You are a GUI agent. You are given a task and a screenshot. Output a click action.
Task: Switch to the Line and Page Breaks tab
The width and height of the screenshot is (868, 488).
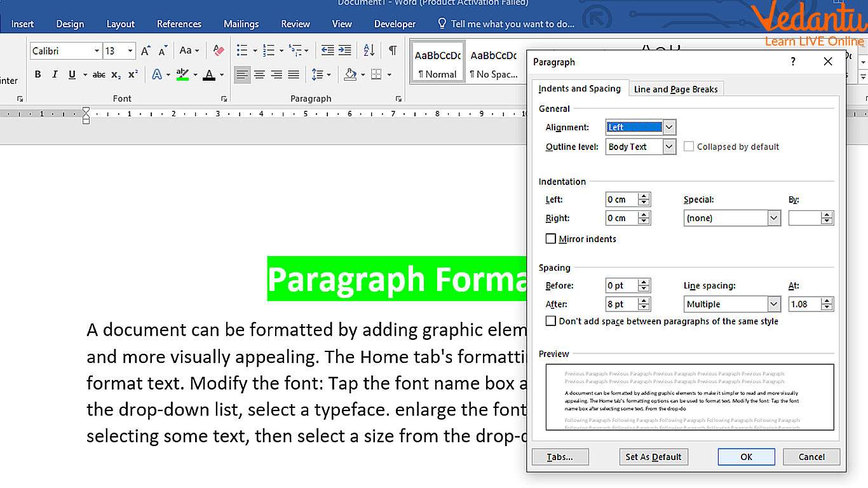(675, 88)
